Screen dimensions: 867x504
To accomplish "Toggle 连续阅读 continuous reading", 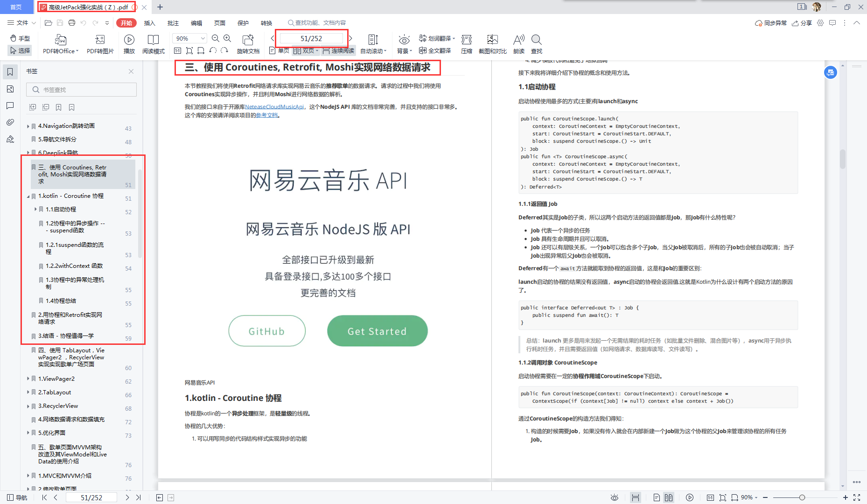I will coord(338,50).
